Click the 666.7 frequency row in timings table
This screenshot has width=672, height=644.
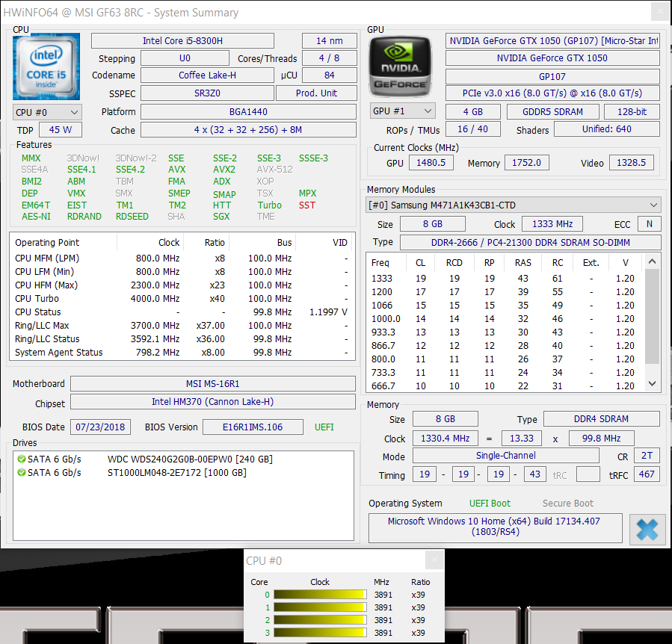(x=505, y=386)
